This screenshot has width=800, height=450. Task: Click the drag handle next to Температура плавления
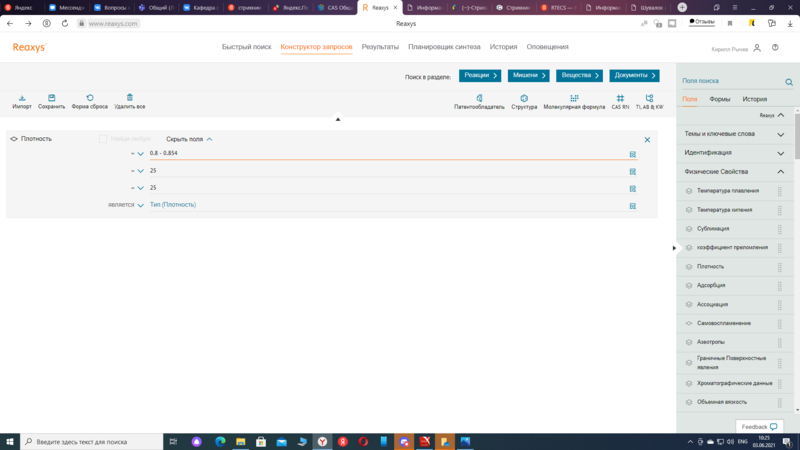pos(780,191)
